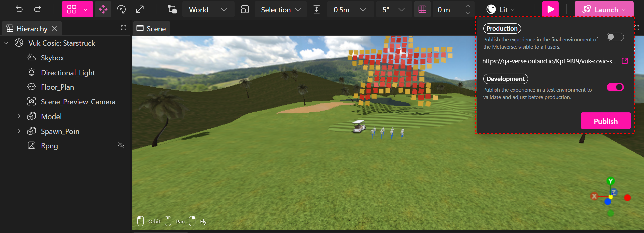
Task: Click the redo arrow icon
Action: [38, 9]
